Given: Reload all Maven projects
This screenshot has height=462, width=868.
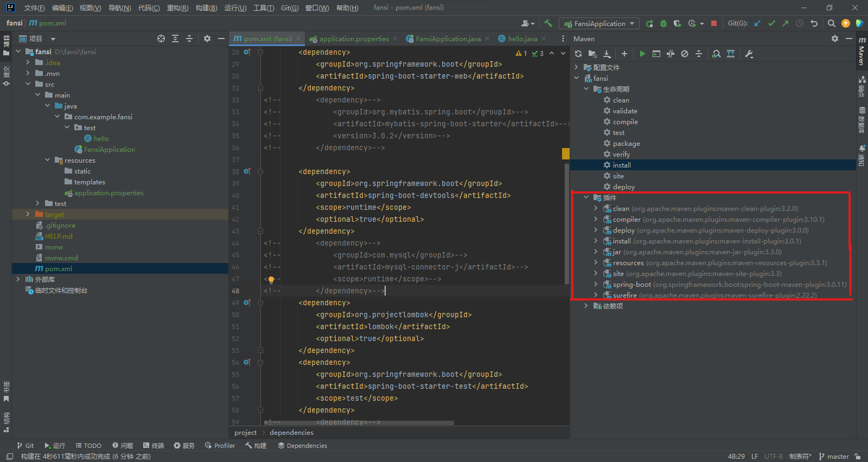Looking at the screenshot, I should tap(578, 54).
